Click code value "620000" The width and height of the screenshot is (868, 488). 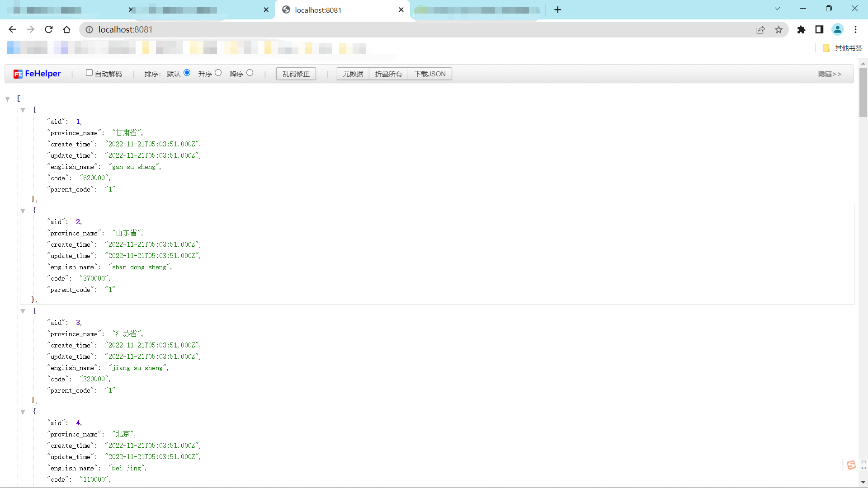[x=94, y=178]
